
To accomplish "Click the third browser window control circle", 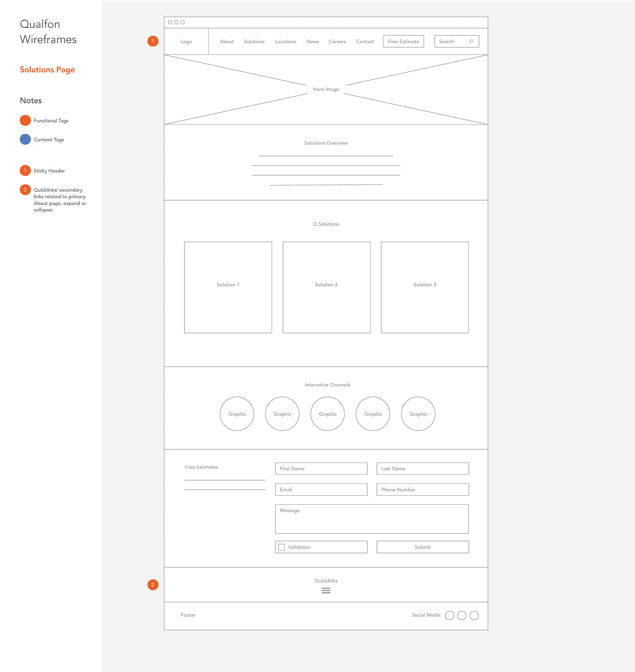I will pyautogui.click(x=183, y=22).
